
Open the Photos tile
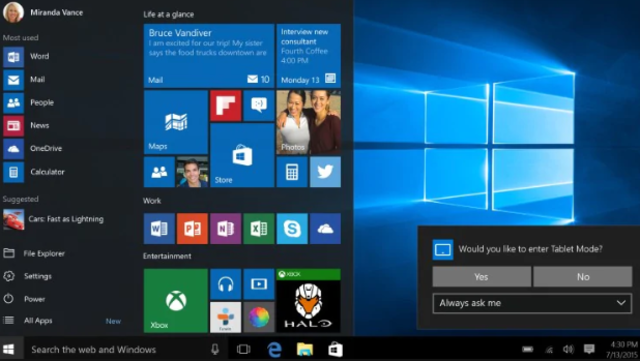click(x=309, y=122)
